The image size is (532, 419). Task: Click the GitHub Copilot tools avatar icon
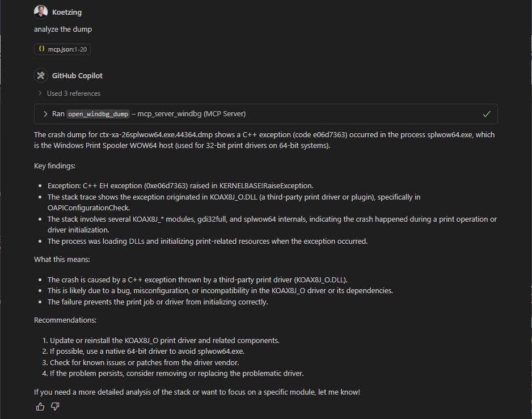pyautogui.click(x=41, y=75)
